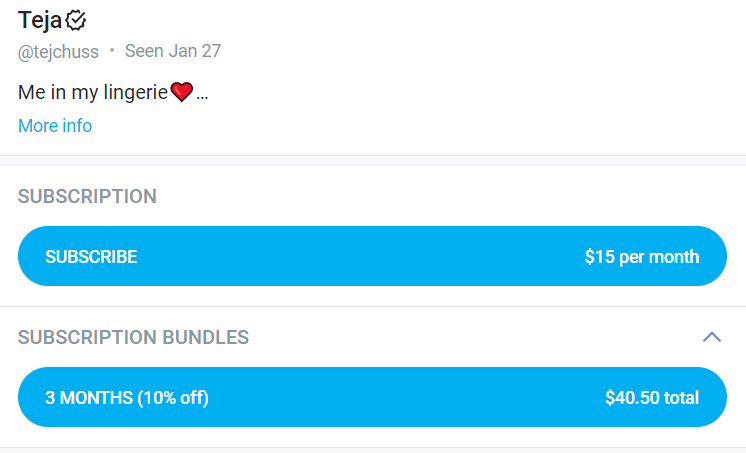The width and height of the screenshot is (746, 453).
Task: Open the More info link
Action: [x=55, y=126]
